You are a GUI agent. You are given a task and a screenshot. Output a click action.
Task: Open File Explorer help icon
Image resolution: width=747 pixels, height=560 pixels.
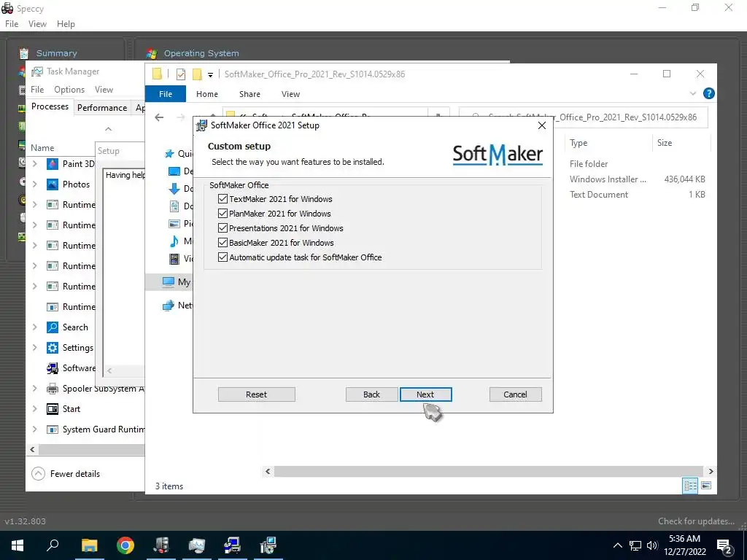pos(708,93)
